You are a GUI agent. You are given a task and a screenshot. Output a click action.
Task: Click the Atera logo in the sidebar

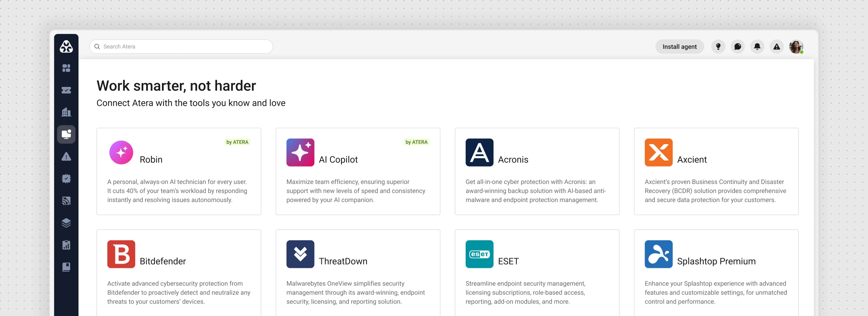coord(66,47)
